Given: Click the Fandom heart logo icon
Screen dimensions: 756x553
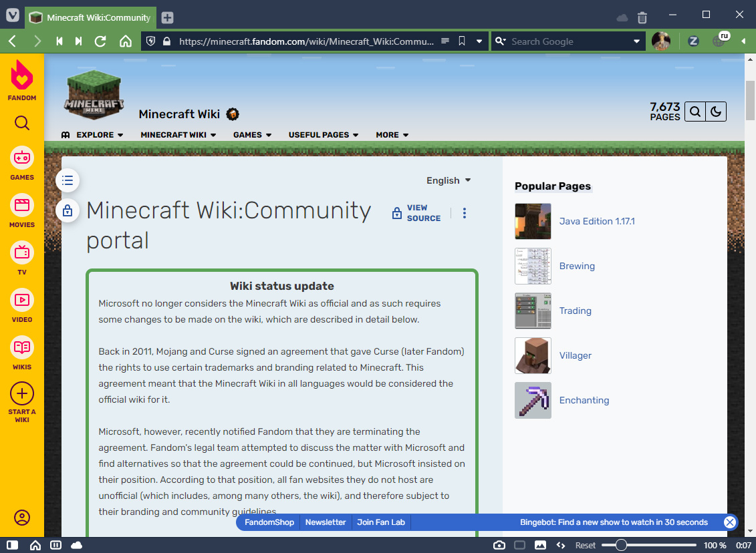Looking at the screenshot, I should 22,75.
